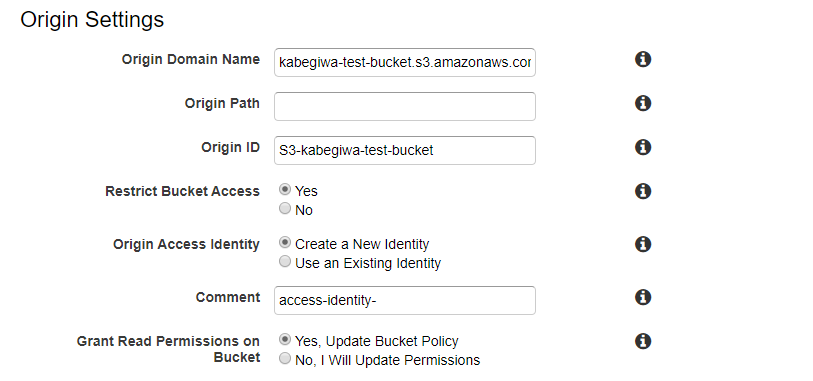Viewport: 813px width, 381px height.
Task: View info icon beside Restrict Bucket Access
Action: click(x=643, y=191)
